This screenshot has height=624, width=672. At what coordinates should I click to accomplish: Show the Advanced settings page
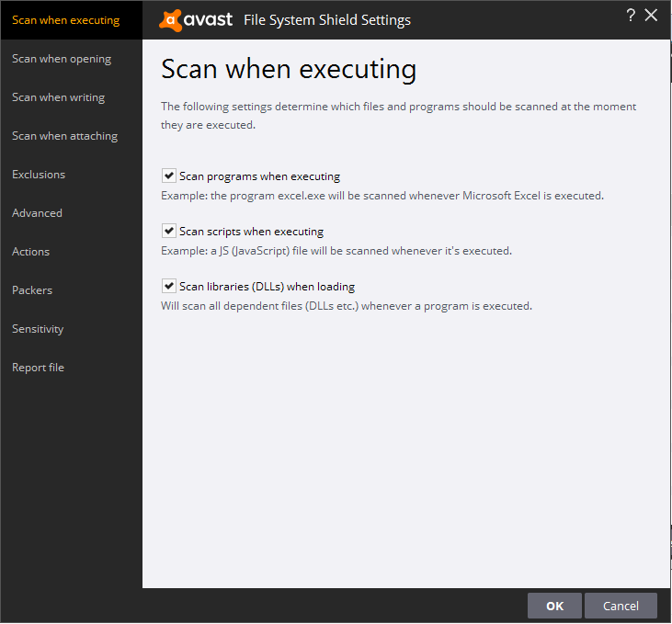(x=37, y=213)
